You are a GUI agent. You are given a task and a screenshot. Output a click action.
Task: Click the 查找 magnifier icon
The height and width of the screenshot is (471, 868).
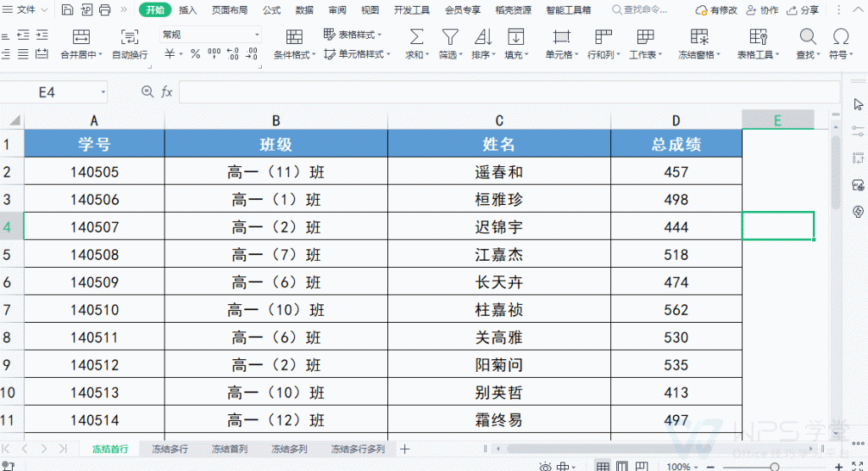808,37
